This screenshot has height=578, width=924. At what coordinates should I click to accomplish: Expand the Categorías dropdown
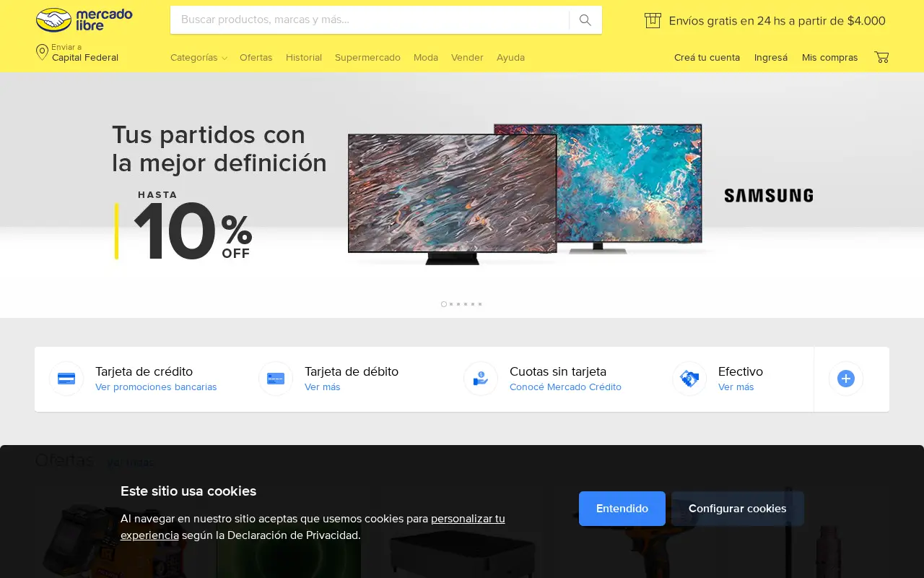(x=199, y=58)
